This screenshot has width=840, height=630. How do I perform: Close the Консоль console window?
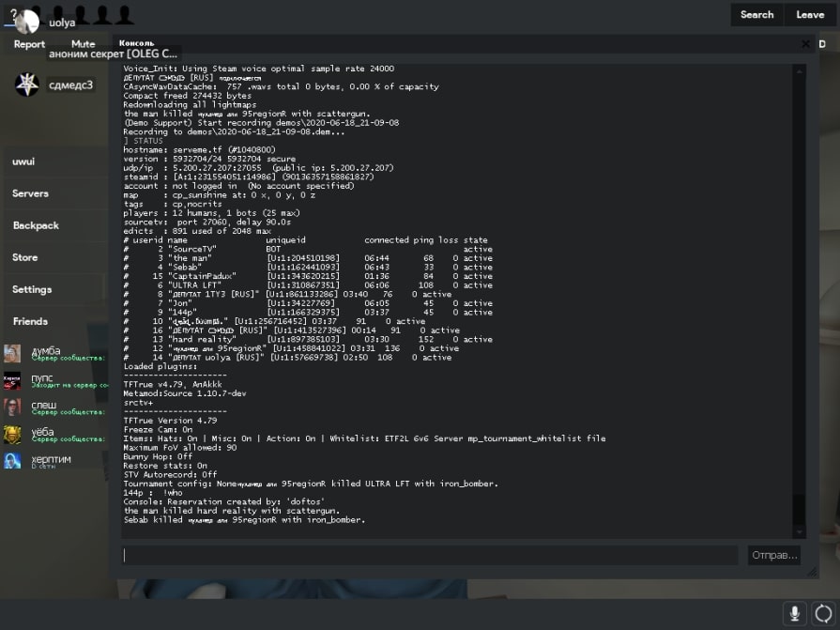pyautogui.click(x=805, y=44)
